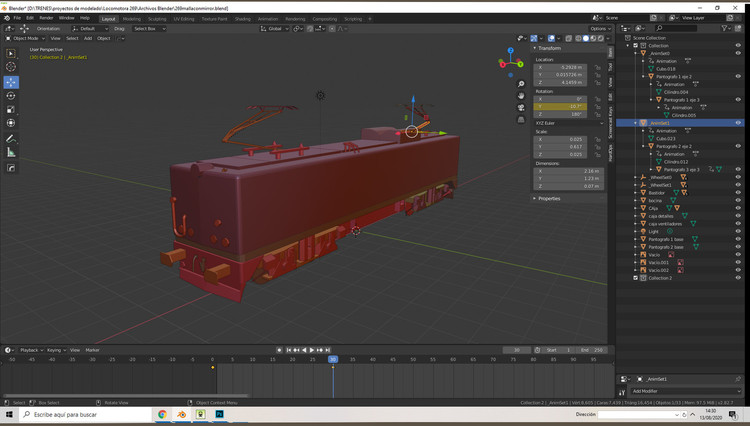750x426 pixels.
Task: Select solid viewport shading mode
Action: click(x=586, y=38)
